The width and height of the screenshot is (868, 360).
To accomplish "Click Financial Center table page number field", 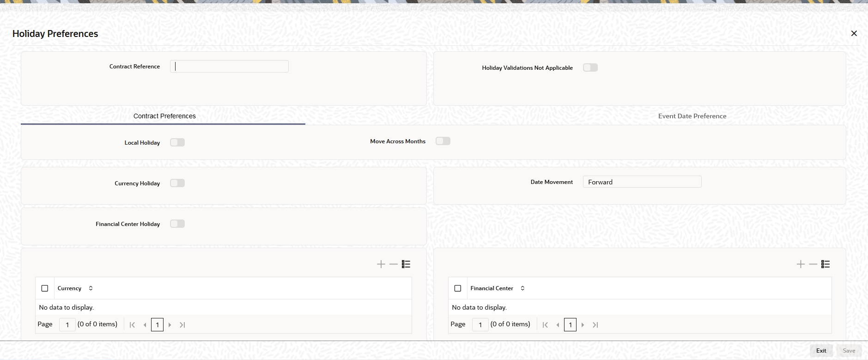I will (x=480, y=324).
